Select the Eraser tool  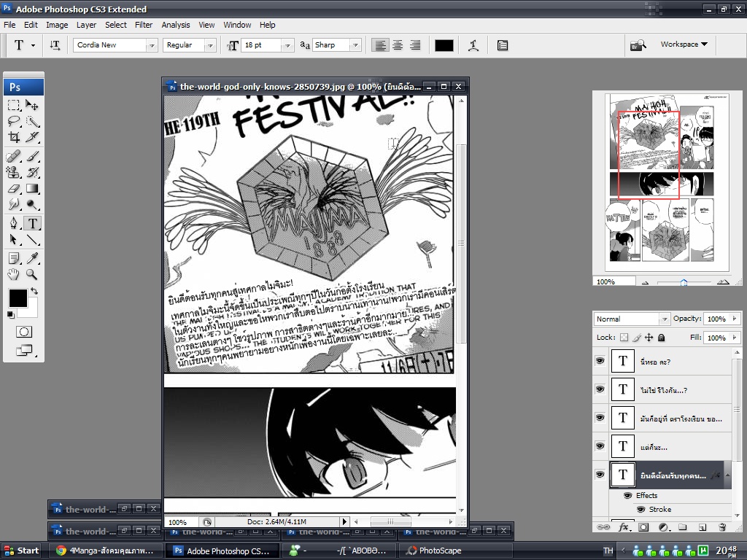tap(14, 189)
